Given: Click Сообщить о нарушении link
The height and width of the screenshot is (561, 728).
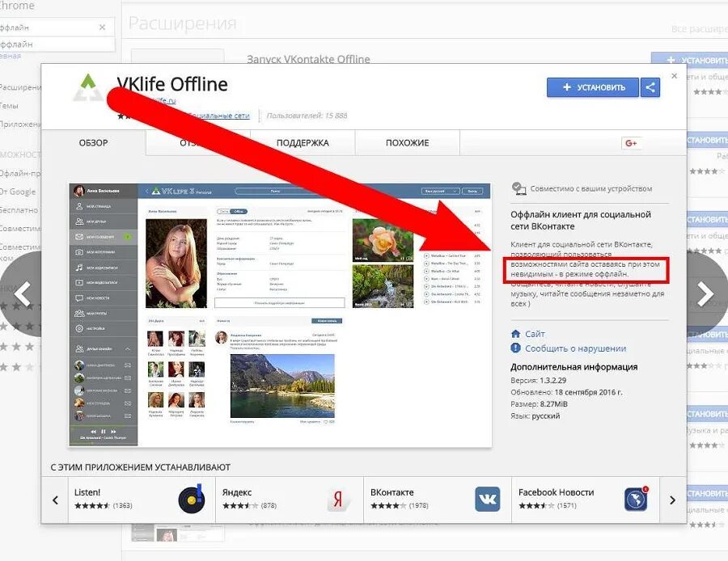Looking at the screenshot, I should coord(575,348).
